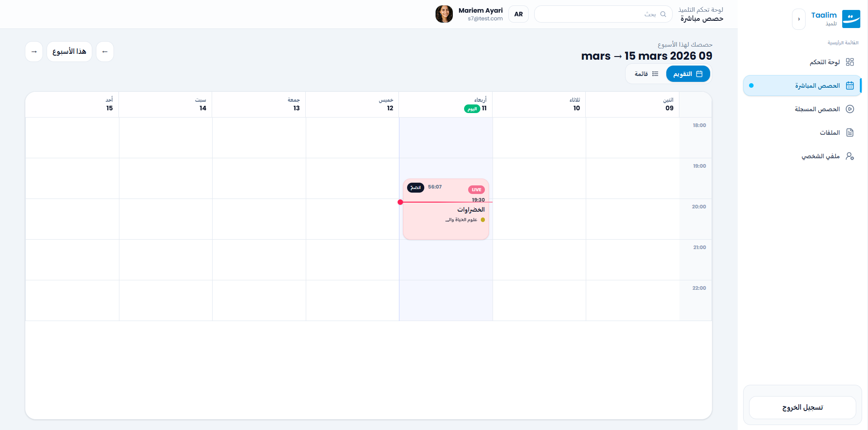
Task: Log out via تسجيل الخروج button
Action: click(802, 407)
